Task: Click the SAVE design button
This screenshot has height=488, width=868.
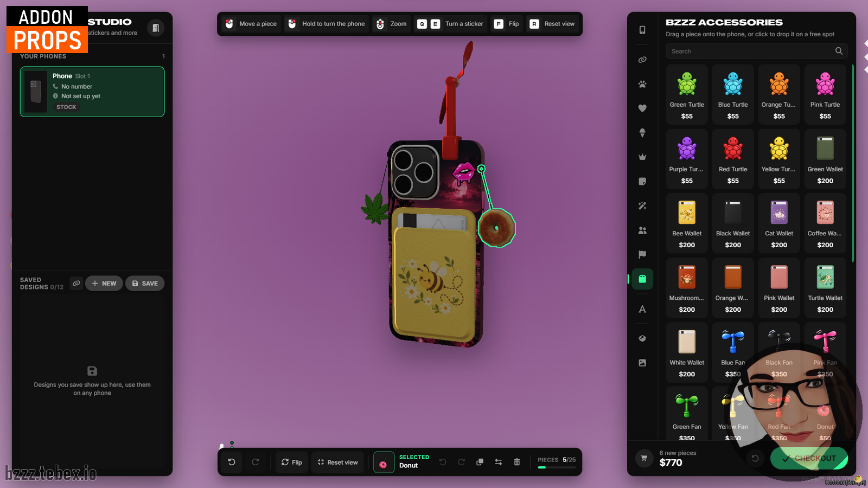Action: click(x=145, y=283)
